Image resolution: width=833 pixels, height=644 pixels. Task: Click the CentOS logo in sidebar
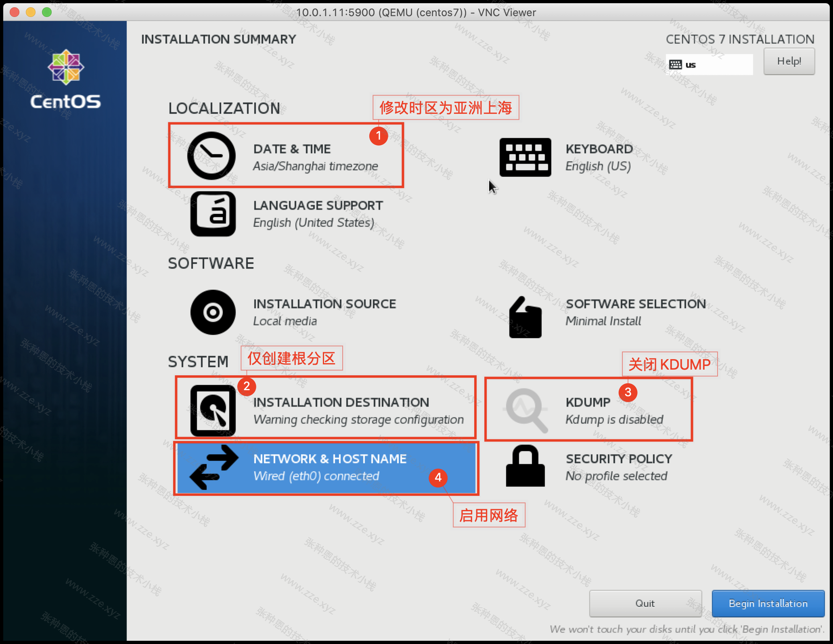coord(66,79)
